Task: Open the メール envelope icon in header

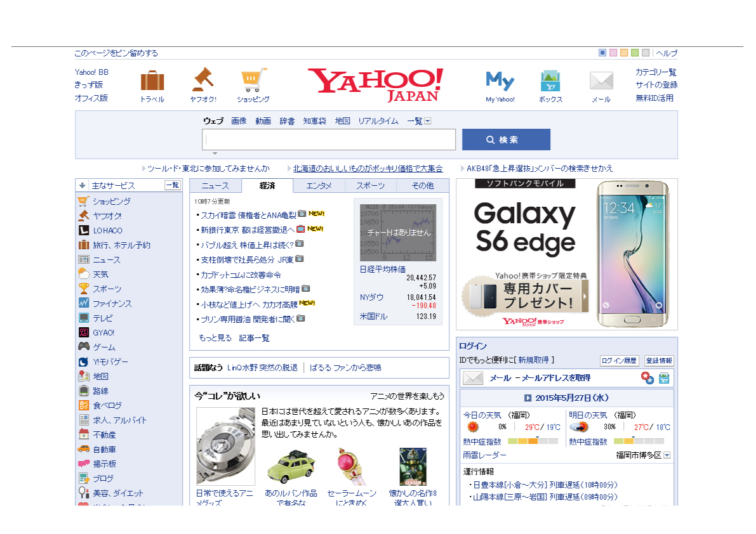Action: 601,81
